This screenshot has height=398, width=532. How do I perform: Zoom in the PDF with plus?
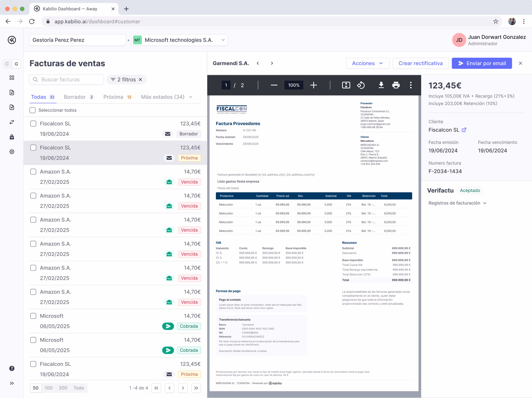[x=313, y=85]
